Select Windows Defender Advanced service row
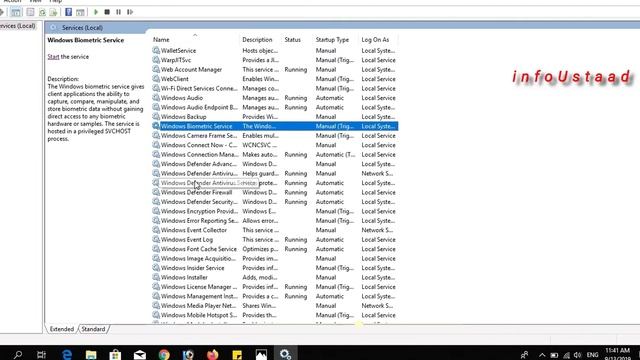 click(275, 164)
